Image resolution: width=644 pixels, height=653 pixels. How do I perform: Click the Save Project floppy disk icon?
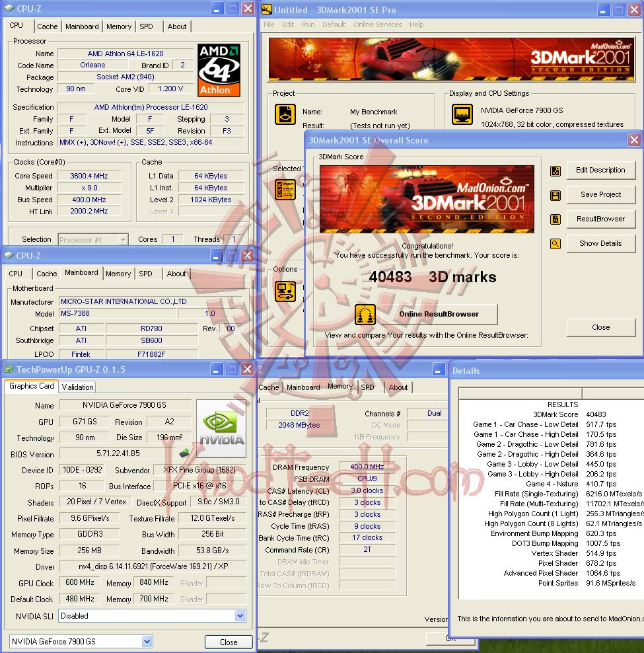tap(555, 196)
